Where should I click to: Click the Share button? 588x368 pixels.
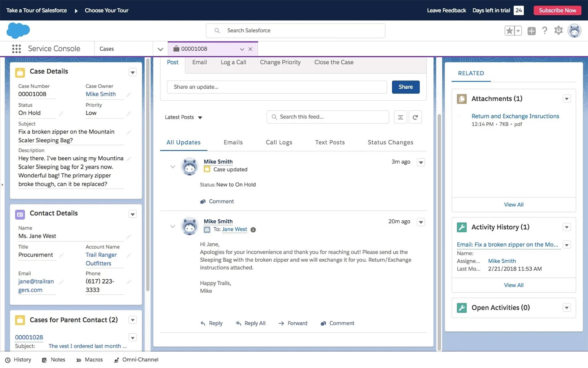(405, 87)
